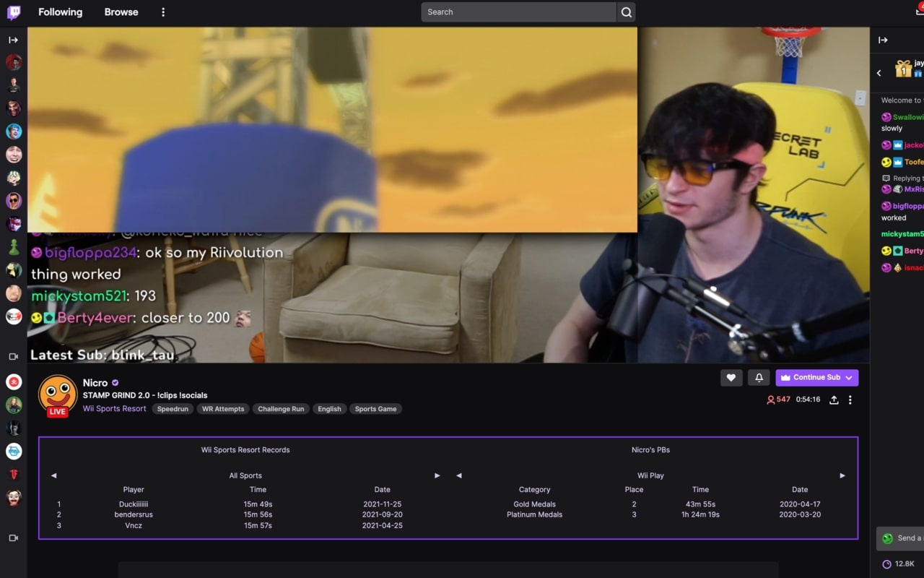Screen dimensions: 924x578
Task: Open the Browse tab
Action: pyautogui.click(x=121, y=12)
